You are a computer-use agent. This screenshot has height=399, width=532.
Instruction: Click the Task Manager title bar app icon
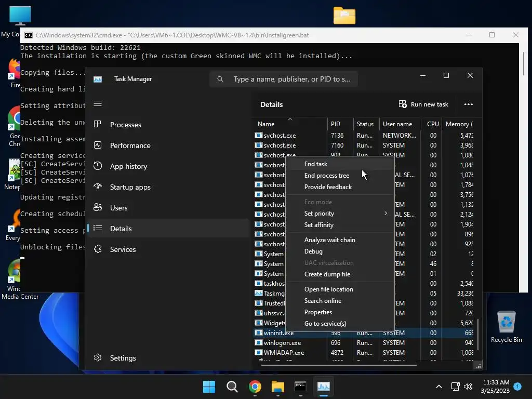98,79
